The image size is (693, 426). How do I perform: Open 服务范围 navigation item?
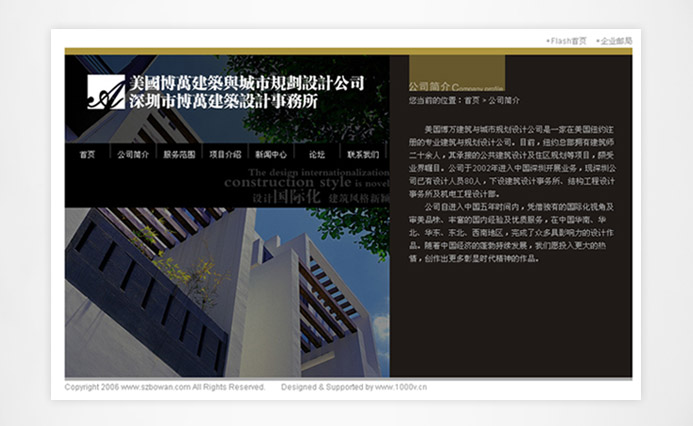179,155
